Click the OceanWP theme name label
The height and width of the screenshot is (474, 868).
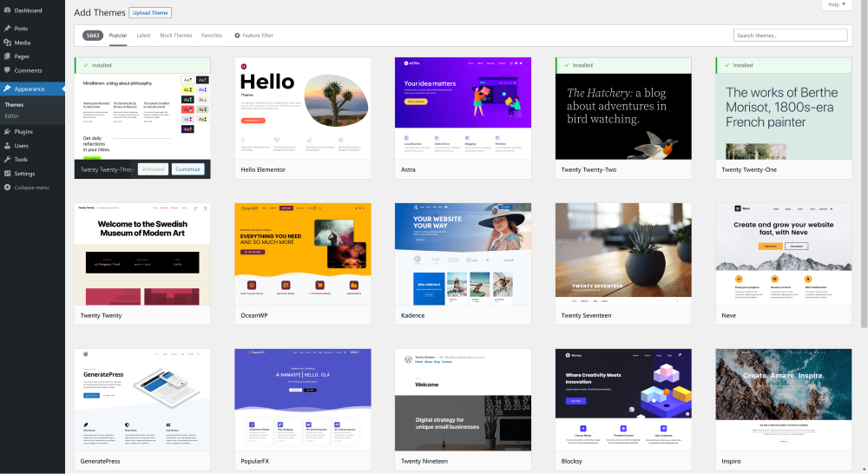coord(254,316)
